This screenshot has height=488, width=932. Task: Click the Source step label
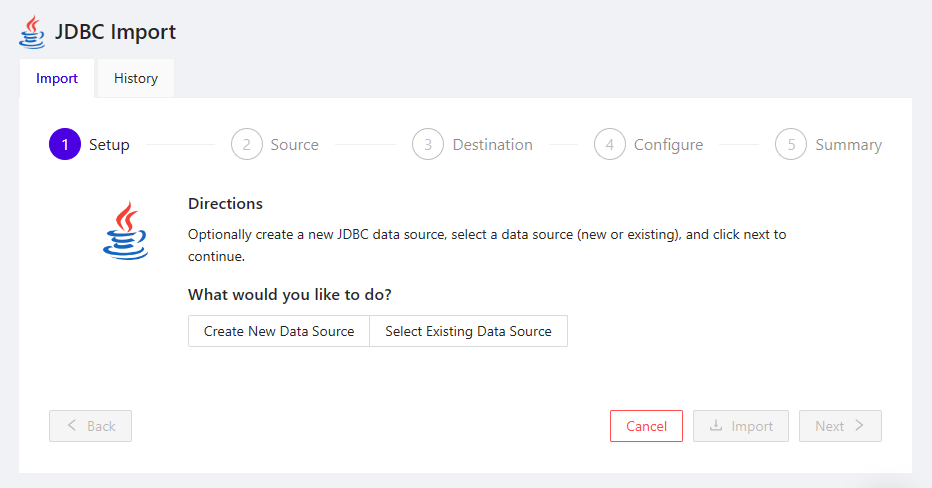click(294, 145)
